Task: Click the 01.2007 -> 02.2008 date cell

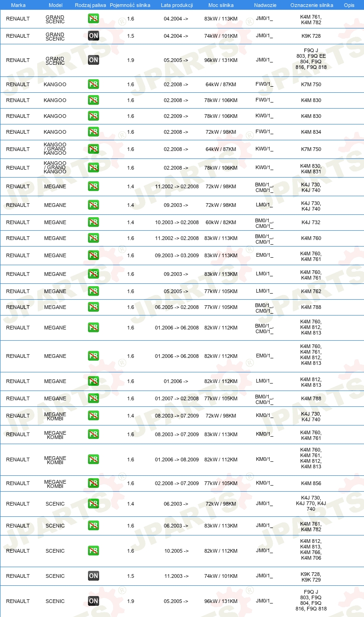Action: coord(177,398)
